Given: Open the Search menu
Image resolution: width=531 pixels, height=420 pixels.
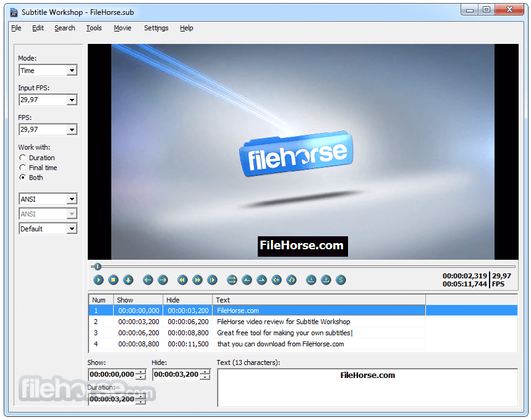Looking at the screenshot, I should [65, 28].
